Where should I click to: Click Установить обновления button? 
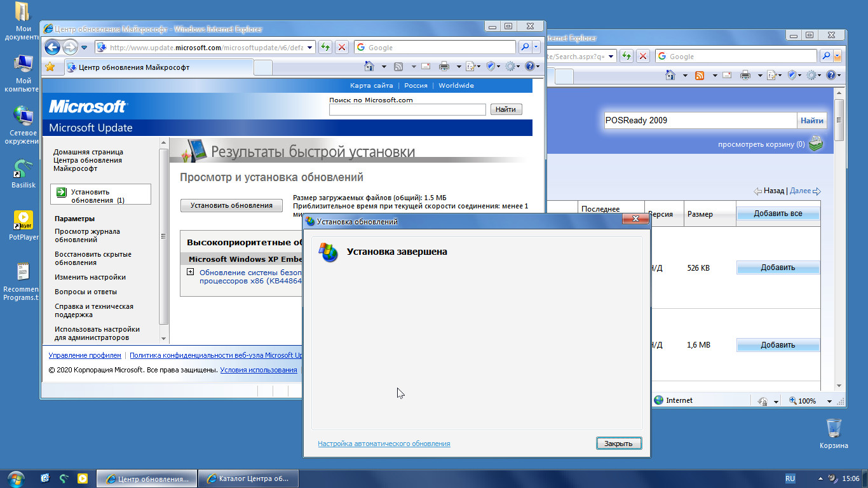coord(232,205)
